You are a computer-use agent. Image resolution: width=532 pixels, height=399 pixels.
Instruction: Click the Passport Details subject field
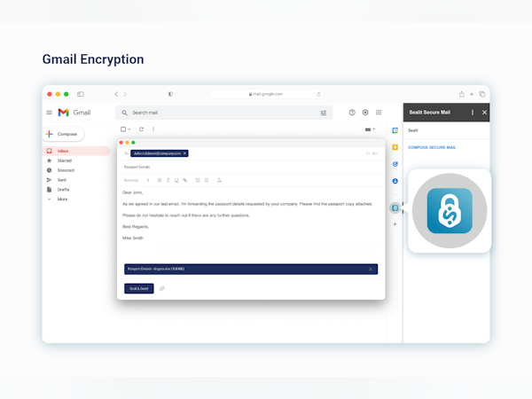pos(251,167)
